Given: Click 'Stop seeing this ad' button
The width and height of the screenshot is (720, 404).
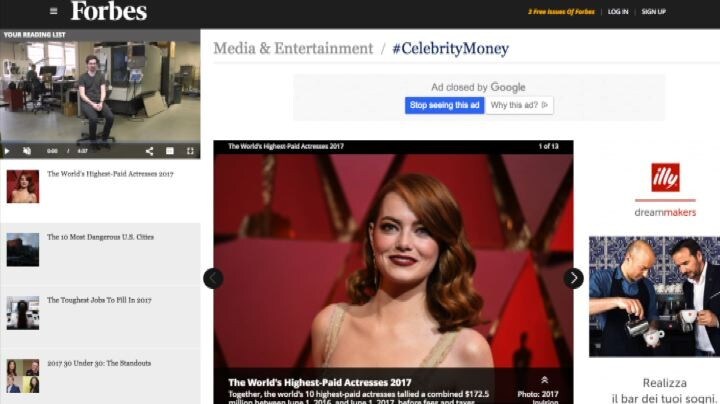Looking at the screenshot, I should point(445,105).
